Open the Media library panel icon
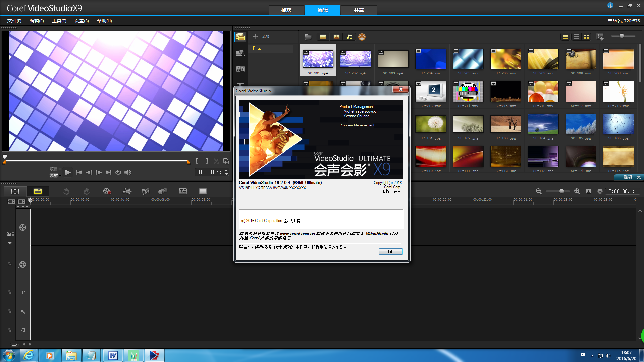This screenshot has height=362, width=644. pyautogui.click(x=240, y=37)
